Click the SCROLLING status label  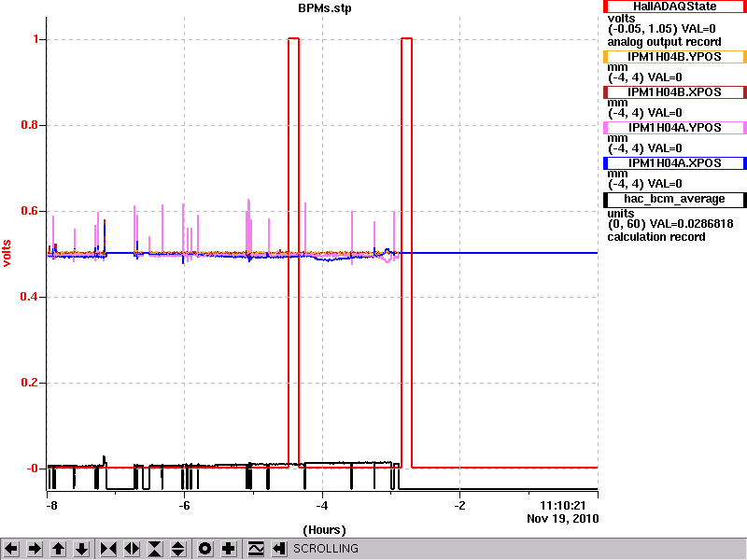click(325, 549)
